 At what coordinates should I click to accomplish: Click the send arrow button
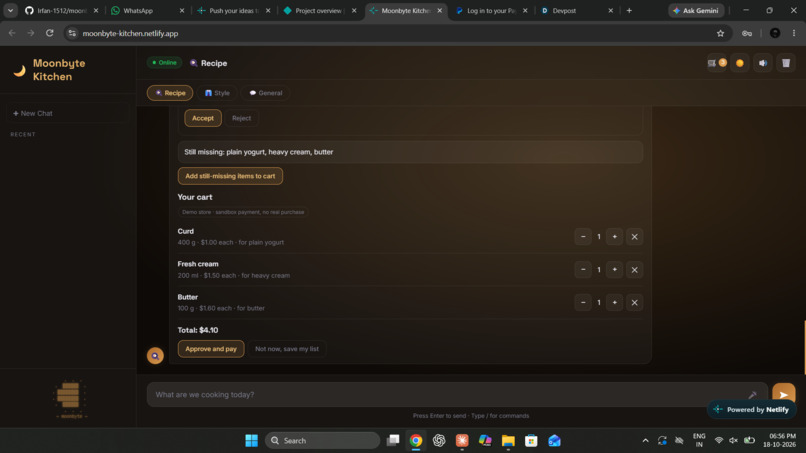point(783,394)
